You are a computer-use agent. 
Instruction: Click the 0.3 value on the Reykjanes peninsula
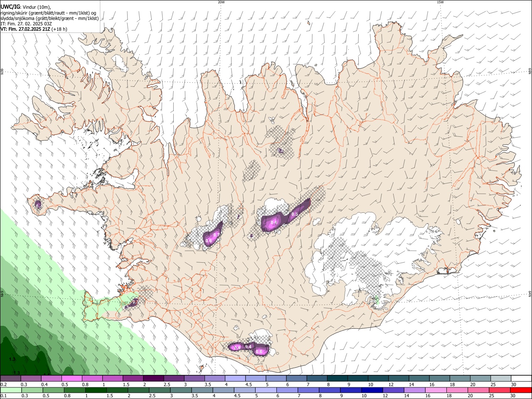[x=135, y=301]
